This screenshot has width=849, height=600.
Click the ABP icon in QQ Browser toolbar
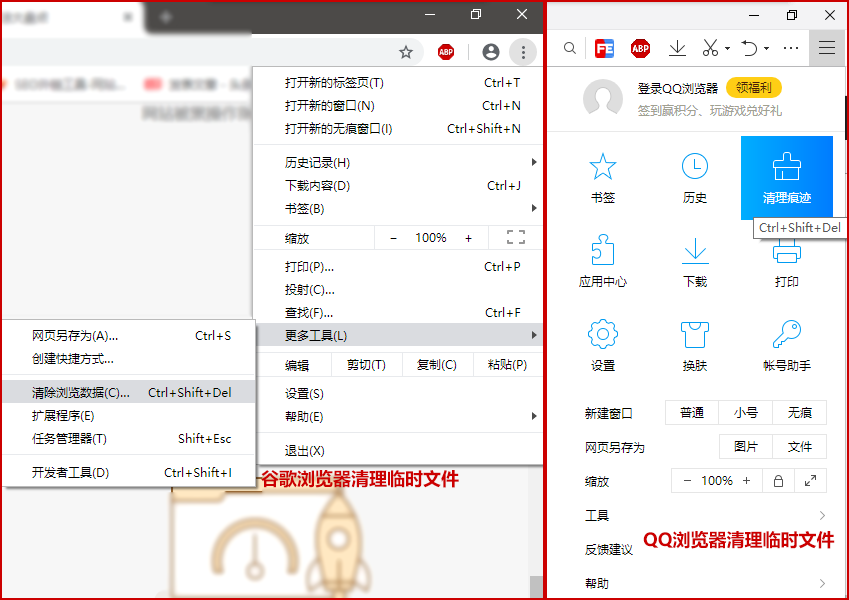[640, 48]
